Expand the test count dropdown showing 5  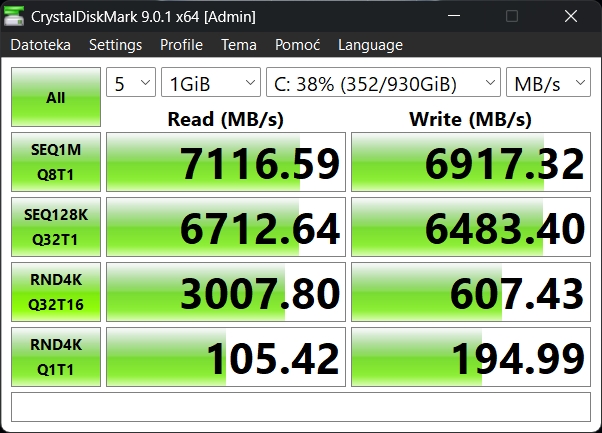click(x=131, y=82)
